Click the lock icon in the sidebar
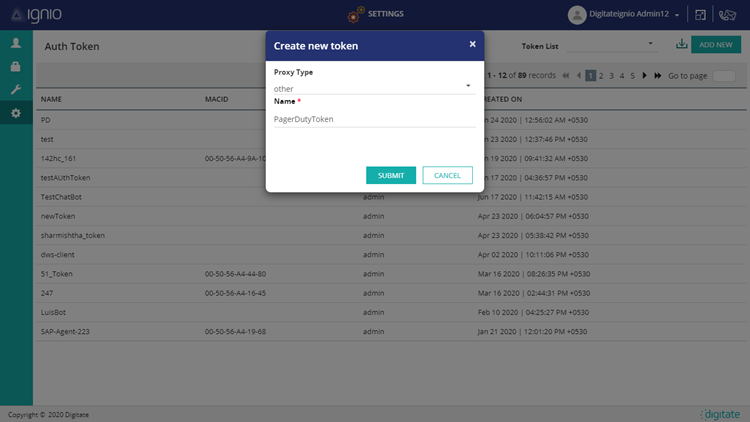 click(15, 66)
